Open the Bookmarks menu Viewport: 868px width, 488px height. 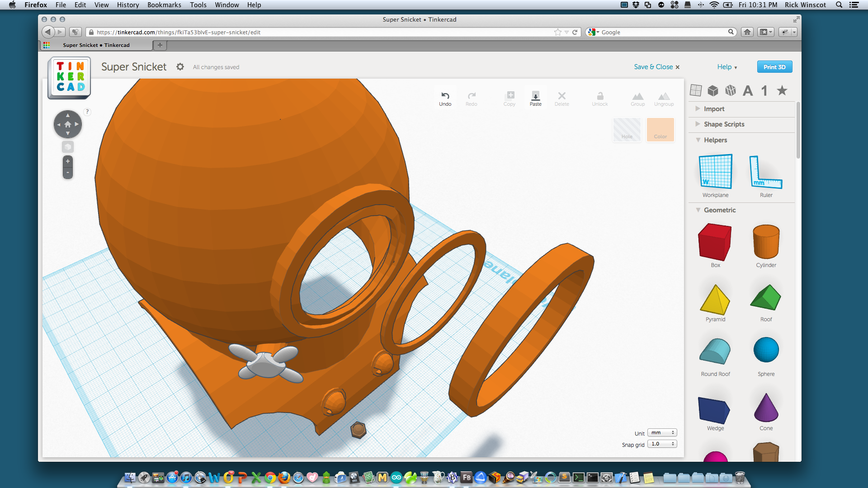(x=164, y=5)
